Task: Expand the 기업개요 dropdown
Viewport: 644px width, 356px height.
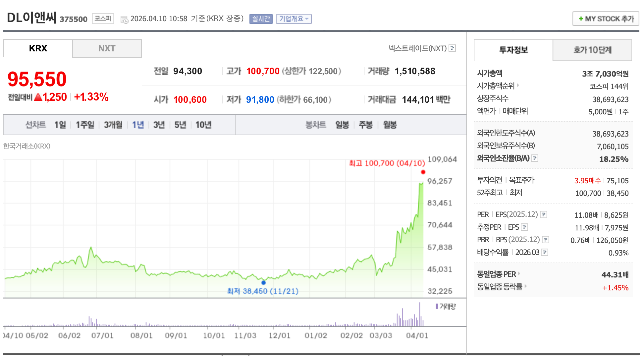Action: [294, 19]
